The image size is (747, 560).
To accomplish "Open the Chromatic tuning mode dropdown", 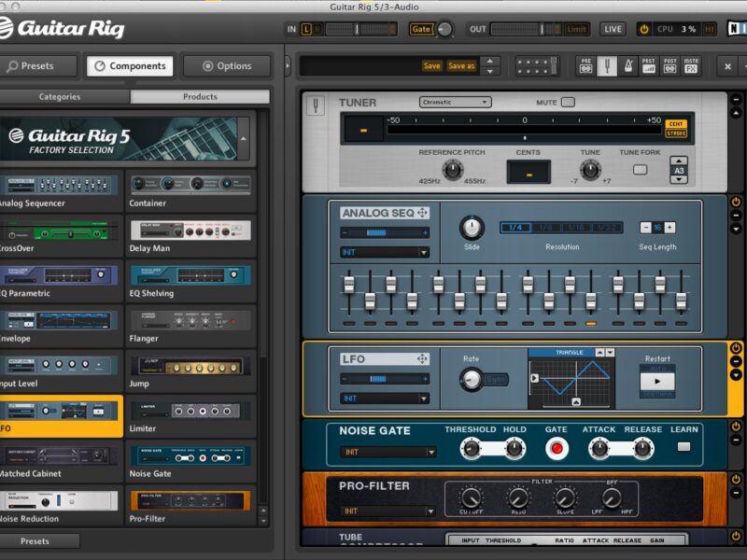I will pos(456,103).
